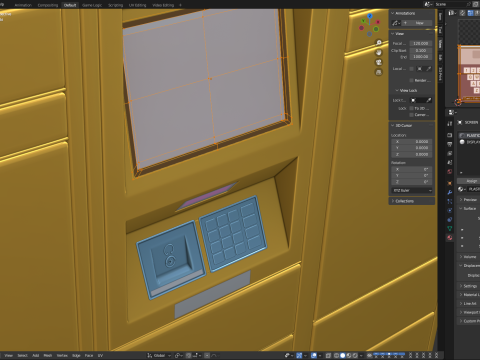Switch perspective/orthographic grid icon
This screenshot has width=480, height=360.
click(379, 72)
